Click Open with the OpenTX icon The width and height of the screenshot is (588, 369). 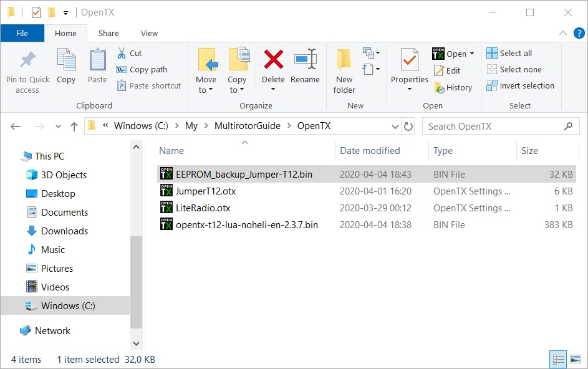tap(438, 54)
